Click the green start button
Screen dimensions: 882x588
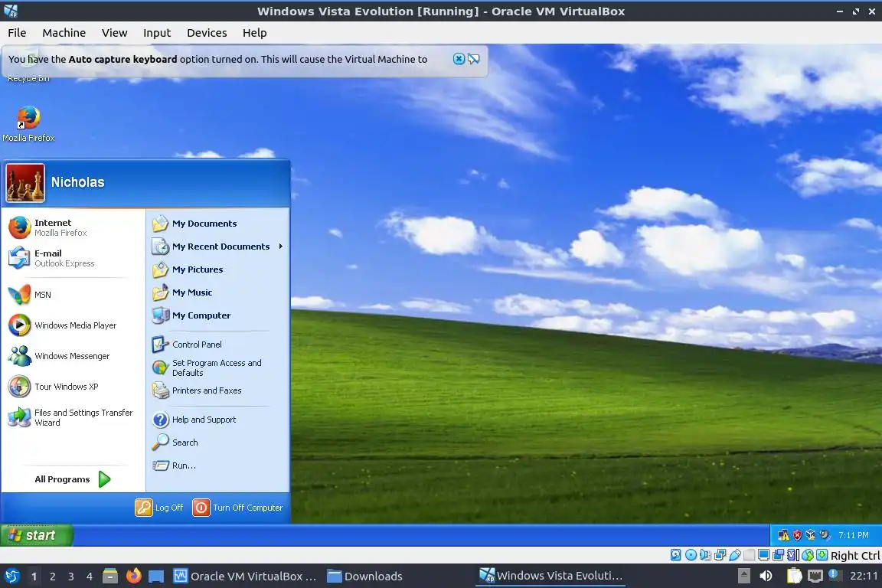click(37, 535)
